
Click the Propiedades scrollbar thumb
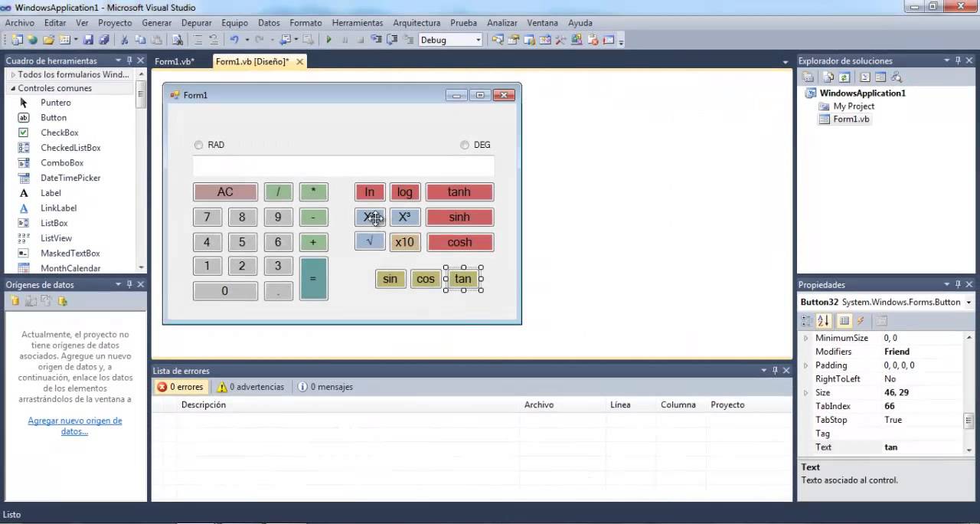[x=969, y=420]
